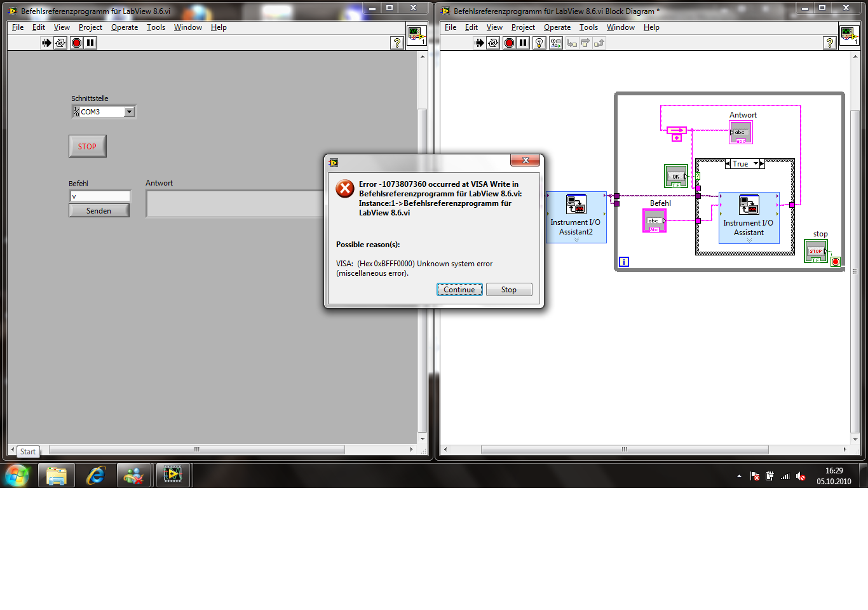Run the VI from Block Diagram toolbar
Image resolution: width=868 pixels, height=610 pixels.
click(x=479, y=43)
